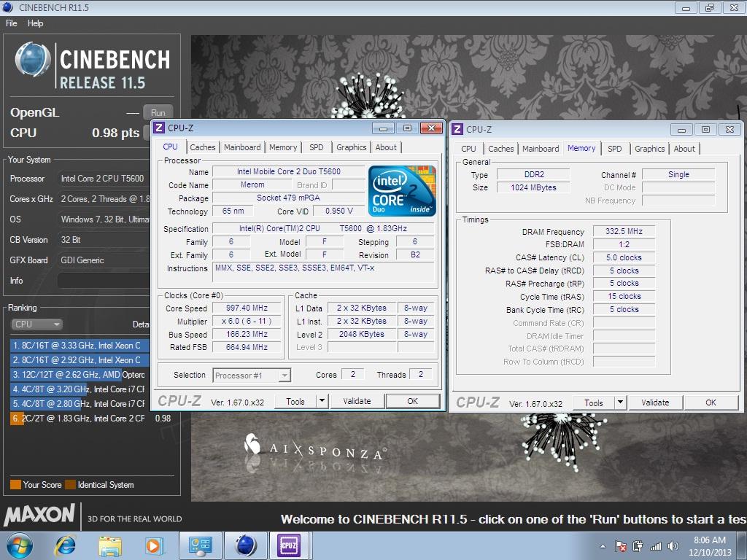Click the power plug tray icon
The height and width of the screenshot is (560, 747).
(x=638, y=546)
